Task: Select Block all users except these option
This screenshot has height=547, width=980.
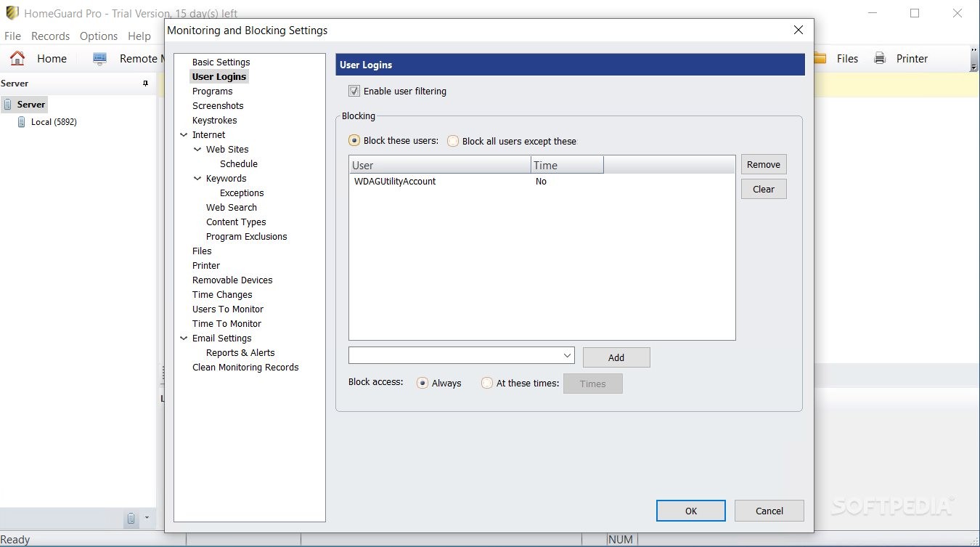Action: (x=453, y=141)
